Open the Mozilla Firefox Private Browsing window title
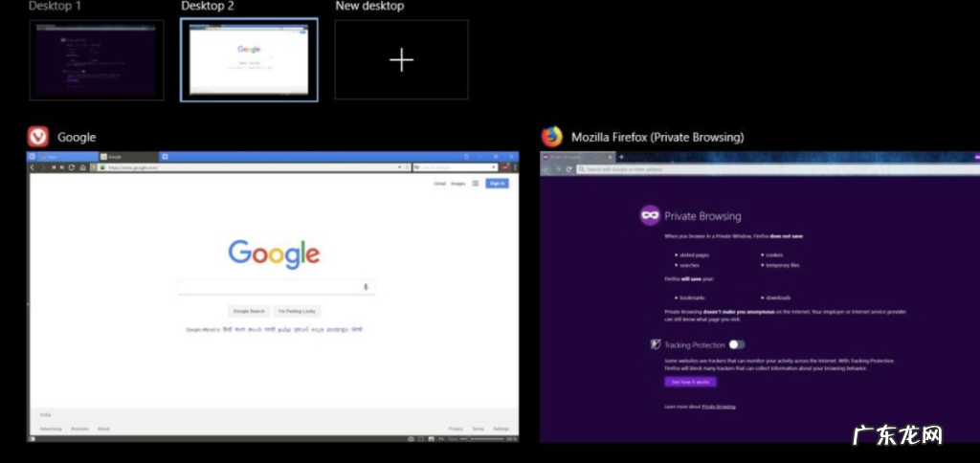The height and width of the screenshot is (463, 980). [657, 137]
